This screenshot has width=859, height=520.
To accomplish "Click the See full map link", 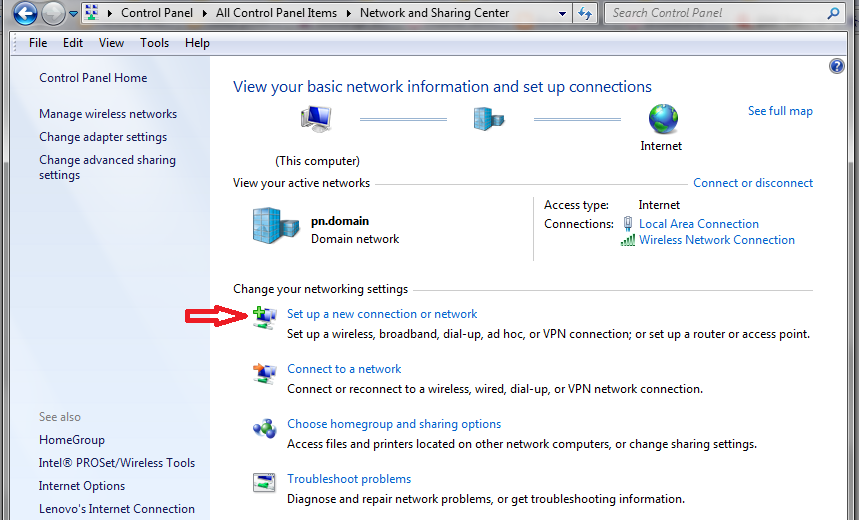I will (780, 111).
